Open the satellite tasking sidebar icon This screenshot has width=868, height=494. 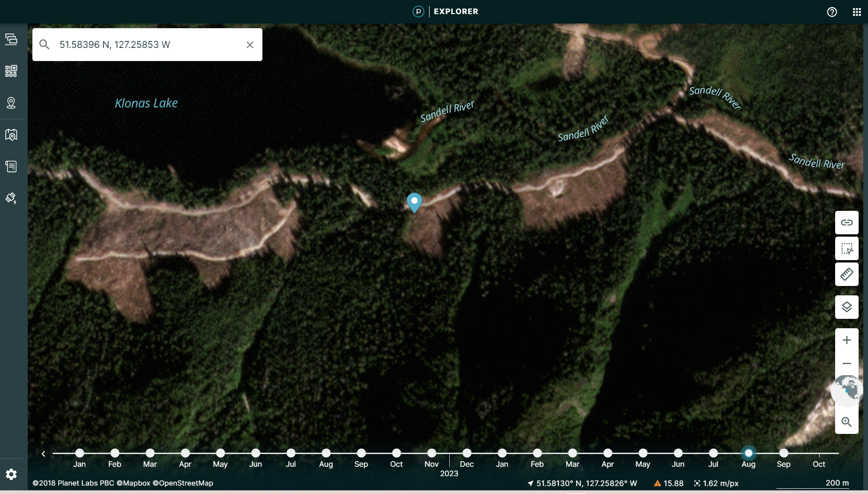(x=11, y=198)
